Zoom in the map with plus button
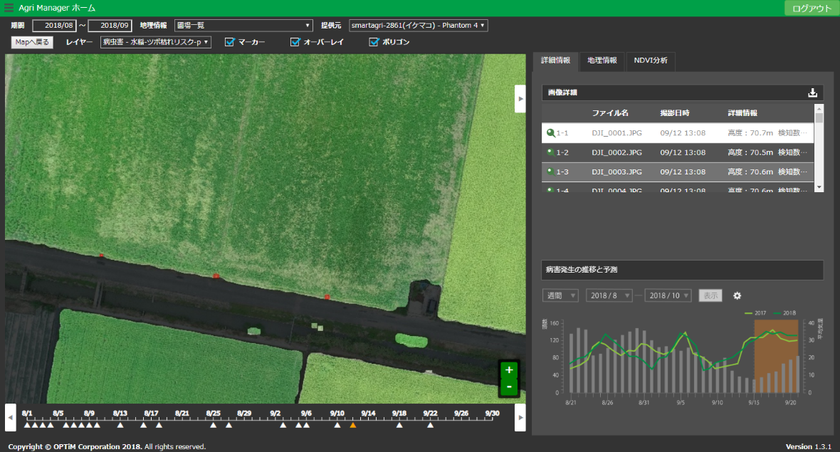Viewport: 840px width, 452px height. [x=509, y=370]
